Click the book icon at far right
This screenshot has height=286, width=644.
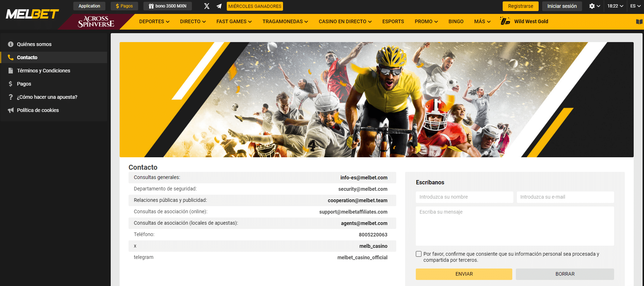[639, 22]
